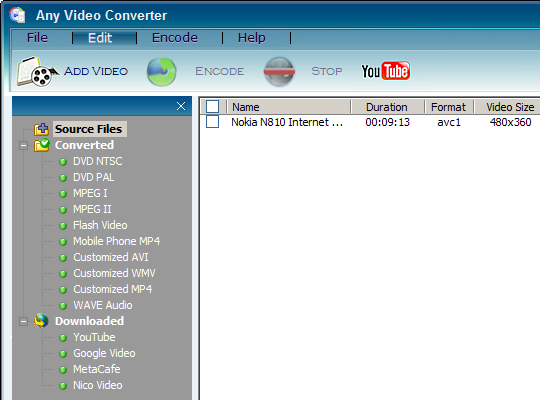540x400 pixels.
Task: Select WAVE Audio category
Action: coord(103,305)
